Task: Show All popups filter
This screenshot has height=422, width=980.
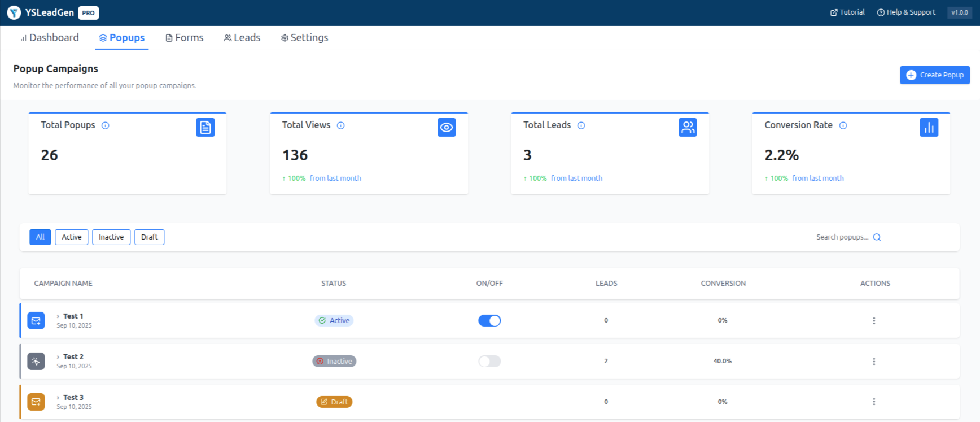Action: point(40,237)
